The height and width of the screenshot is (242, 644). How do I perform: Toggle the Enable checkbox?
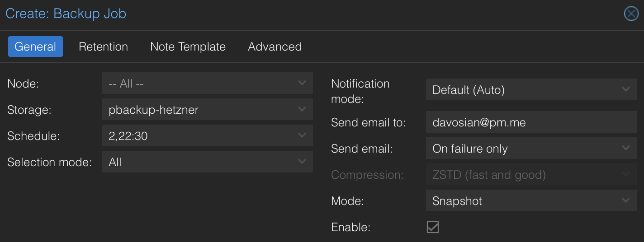433,227
